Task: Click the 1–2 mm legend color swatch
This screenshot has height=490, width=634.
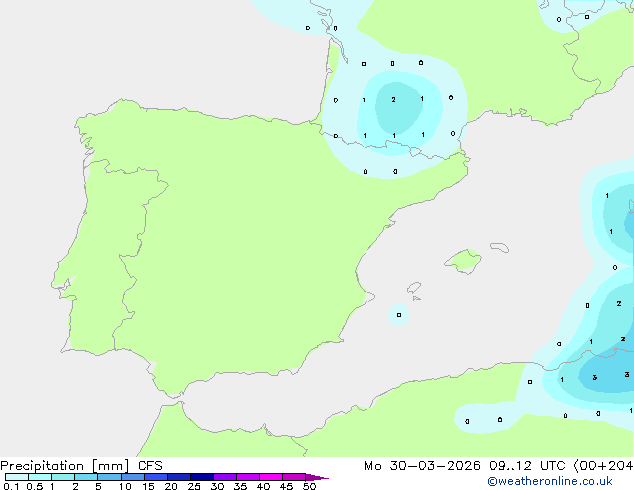Action: pyautogui.click(x=63, y=477)
